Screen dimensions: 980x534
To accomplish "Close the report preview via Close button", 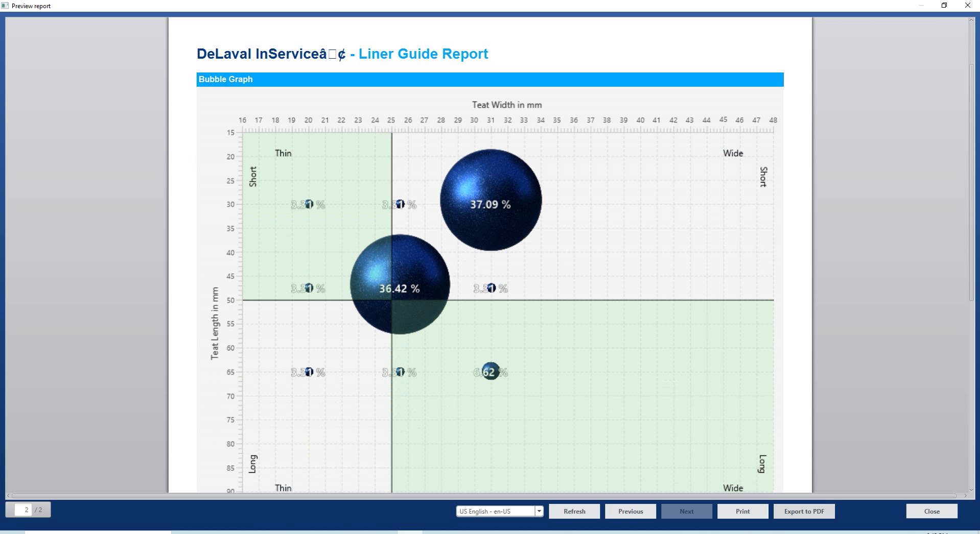I will (x=932, y=511).
